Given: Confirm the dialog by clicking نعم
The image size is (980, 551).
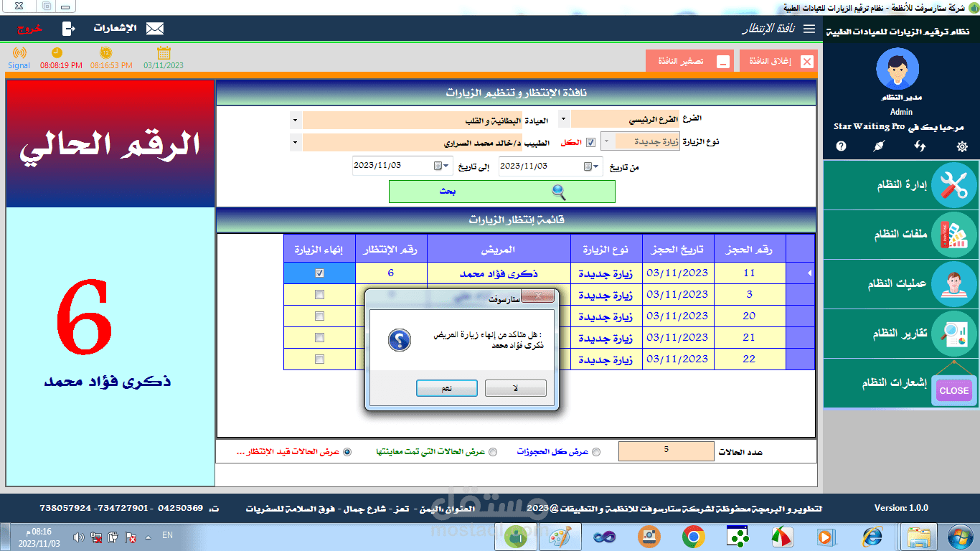Looking at the screenshot, I should click(446, 387).
